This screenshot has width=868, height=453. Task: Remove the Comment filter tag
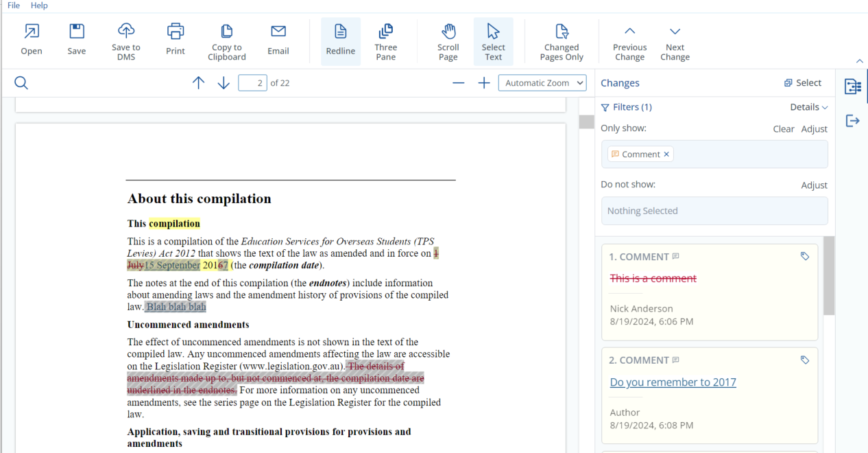666,154
